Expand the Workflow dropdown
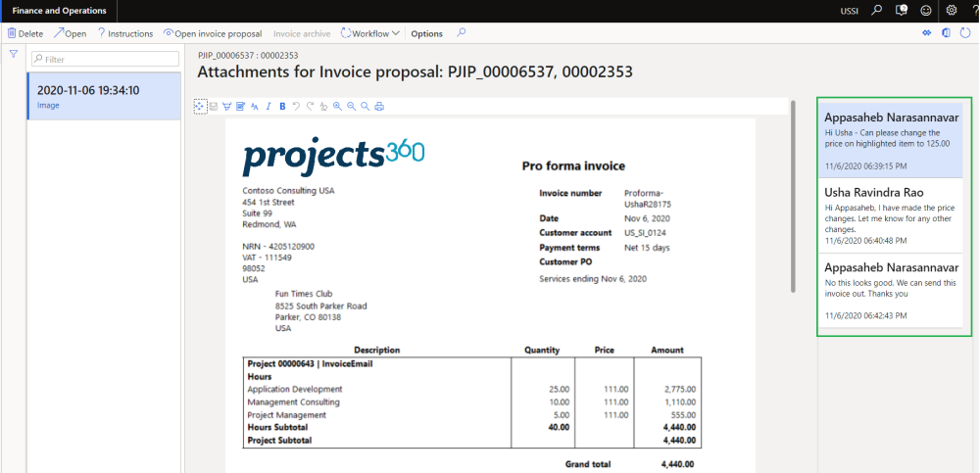The width and height of the screenshot is (980, 473). (x=370, y=33)
